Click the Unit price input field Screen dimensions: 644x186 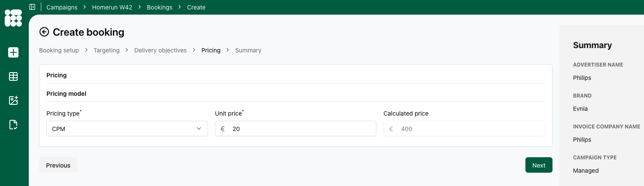296,128
